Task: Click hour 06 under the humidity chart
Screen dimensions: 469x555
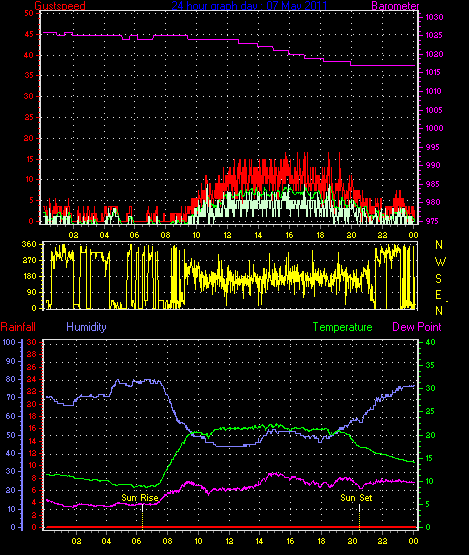Action: coord(137,541)
